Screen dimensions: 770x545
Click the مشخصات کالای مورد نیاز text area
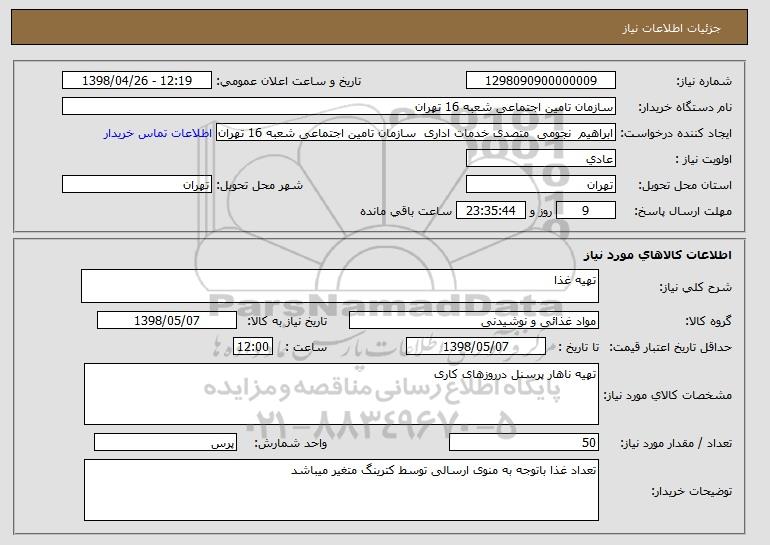(341, 394)
